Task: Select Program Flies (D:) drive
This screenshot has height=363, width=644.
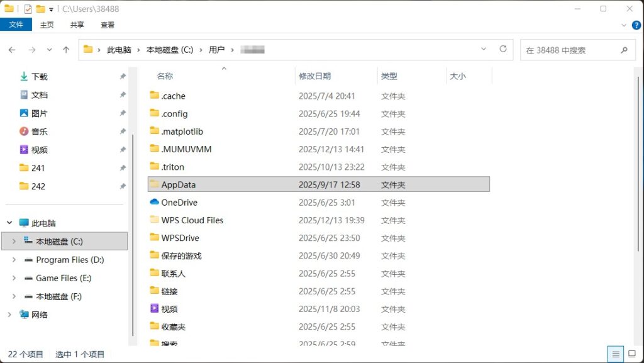Action: (64, 260)
